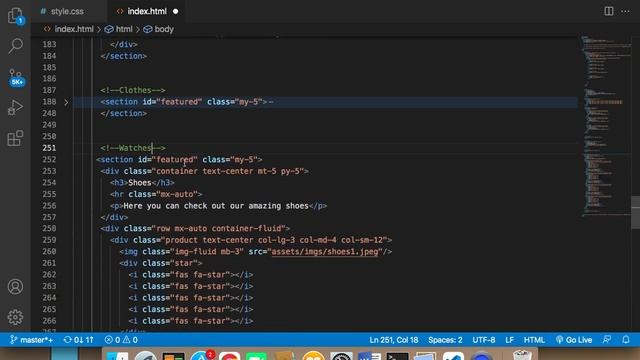Image resolution: width=640 pixels, height=360 pixels.
Task: Click the minimap code overview
Action: point(606,127)
